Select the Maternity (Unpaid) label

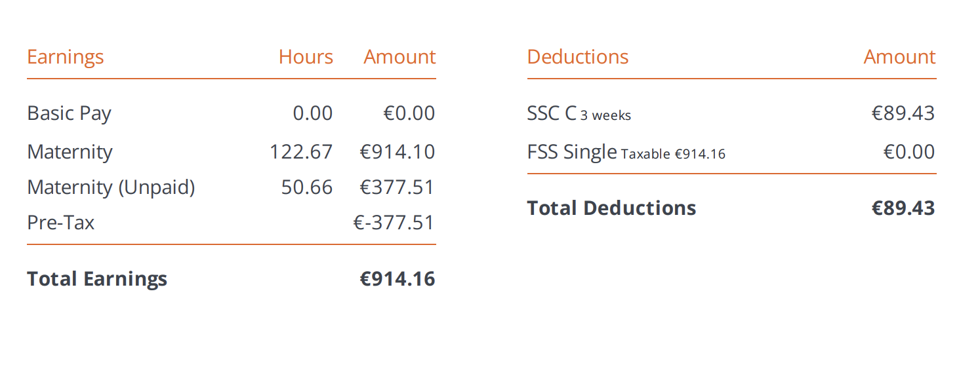point(112,188)
